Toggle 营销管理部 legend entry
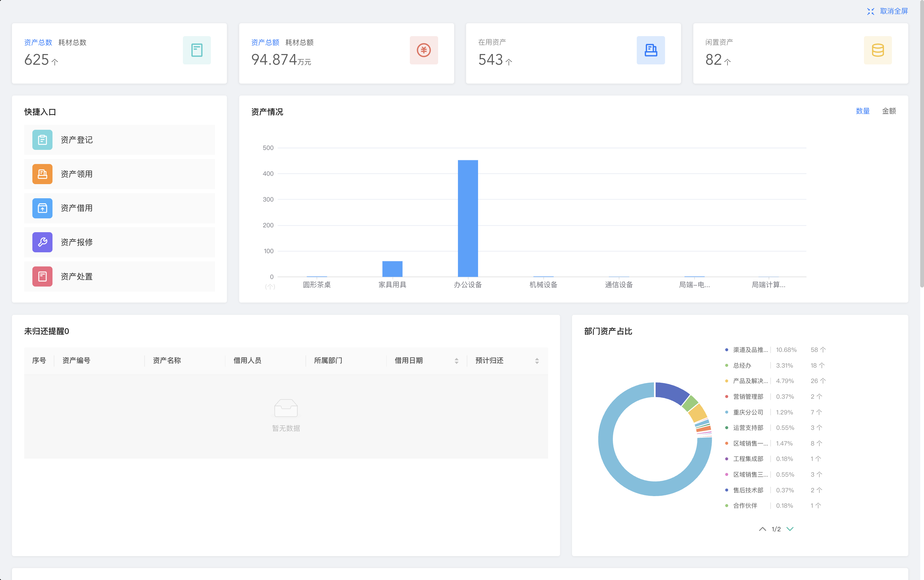This screenshot has height=580, width=924. (748, 397)
